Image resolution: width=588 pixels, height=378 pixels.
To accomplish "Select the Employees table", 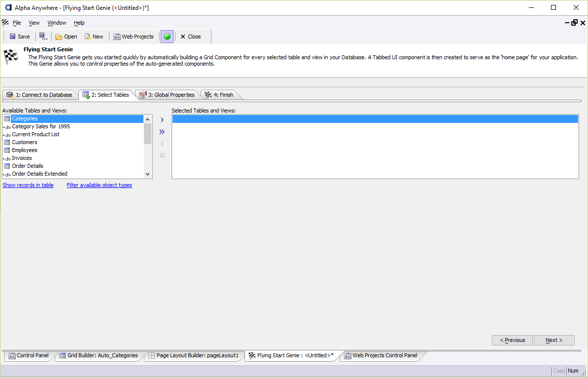I will pyautogui.click(x=73, y=150).
